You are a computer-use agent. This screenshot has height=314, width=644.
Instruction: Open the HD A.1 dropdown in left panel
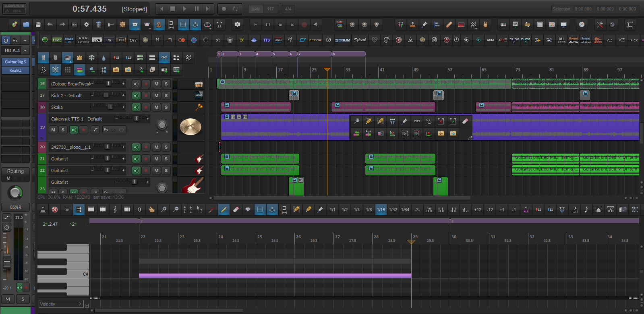pos(25,51)
